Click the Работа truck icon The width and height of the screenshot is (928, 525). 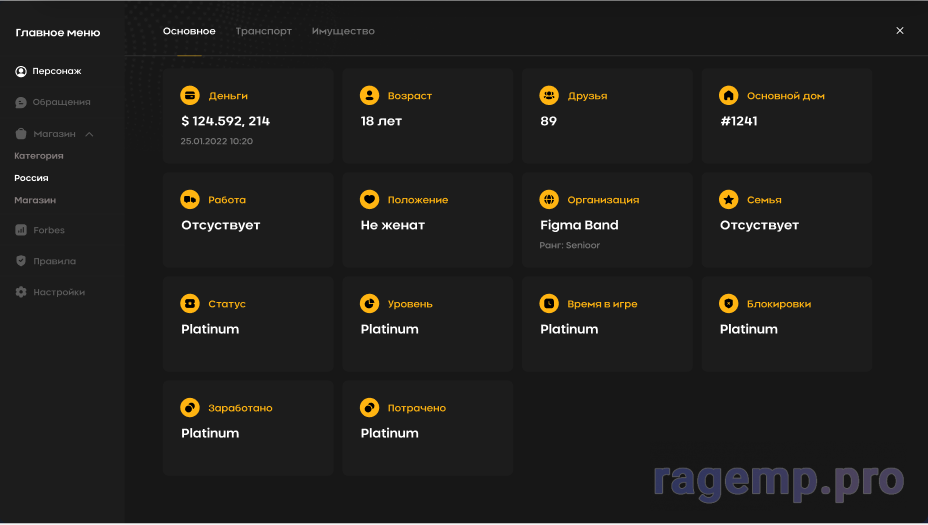[x=190, y=199]
